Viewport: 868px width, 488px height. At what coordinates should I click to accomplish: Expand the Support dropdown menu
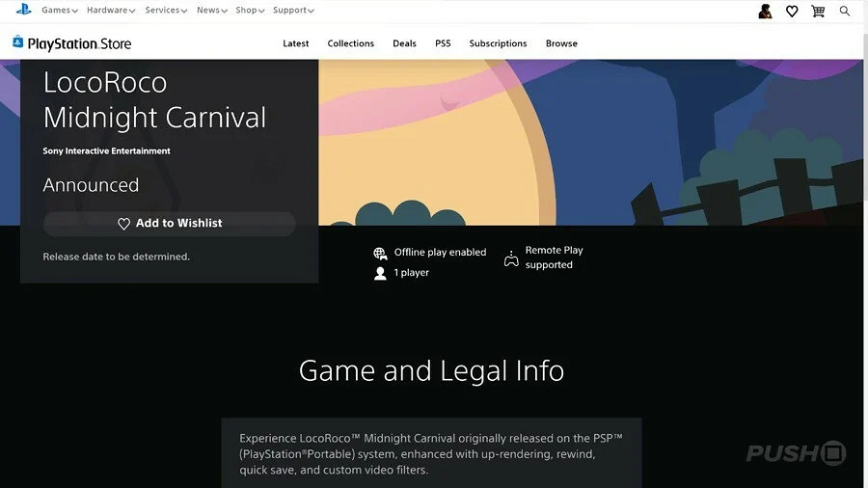click(293, 11)
